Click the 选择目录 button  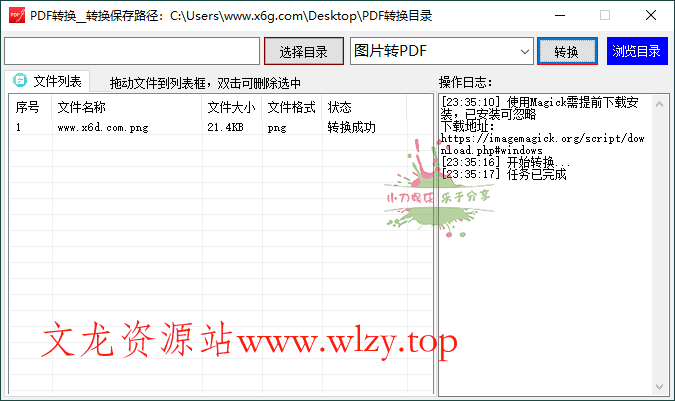pos(303,51)
